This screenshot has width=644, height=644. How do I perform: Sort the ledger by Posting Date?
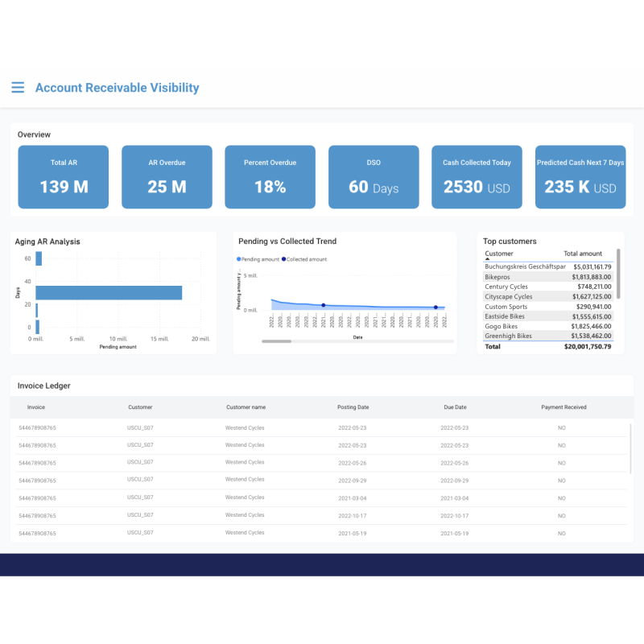(x=353, y=407)
